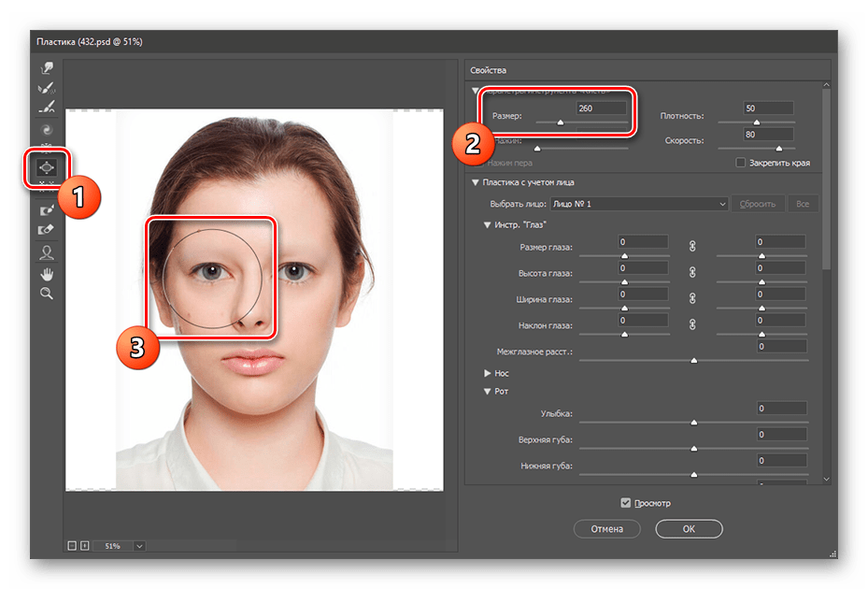
Task: Open the zoom level 51% dropdown
Action: click(139, 546)
